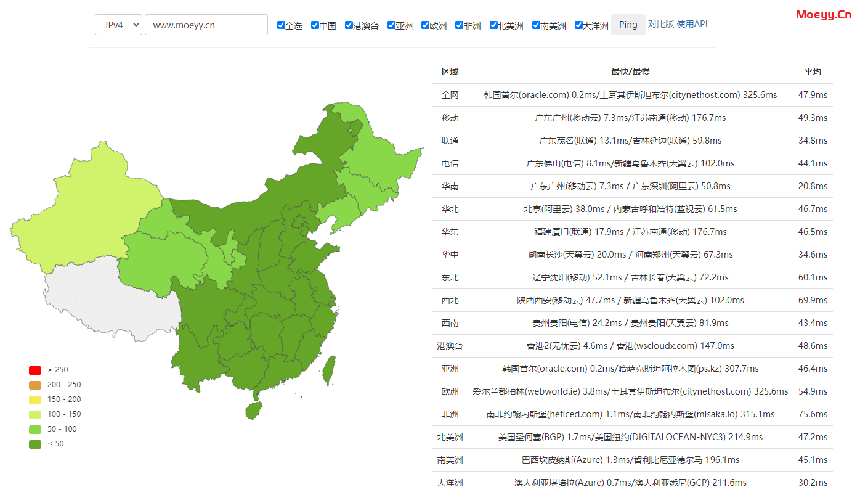Open the 使用API link
The width and height of the screenshot is (868, 495).
point(692,24)
